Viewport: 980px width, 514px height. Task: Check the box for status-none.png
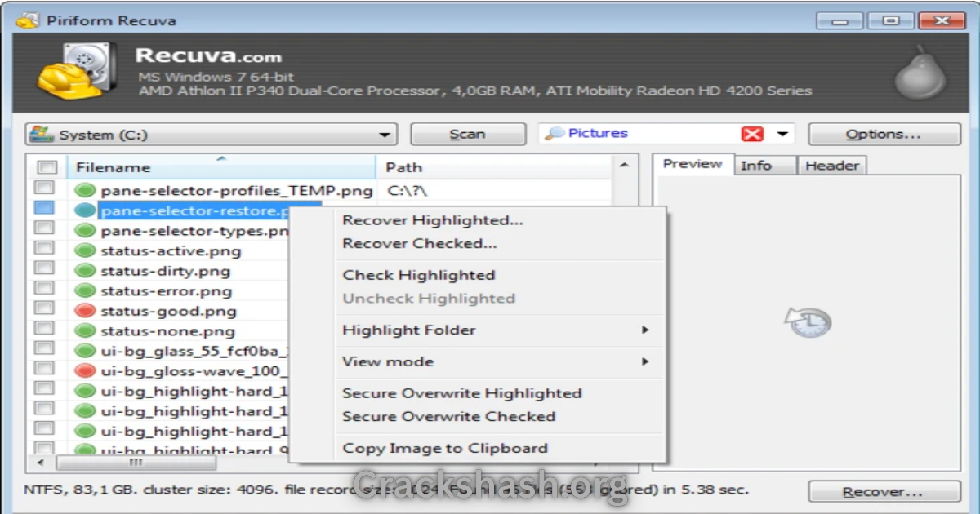(44, 330)
